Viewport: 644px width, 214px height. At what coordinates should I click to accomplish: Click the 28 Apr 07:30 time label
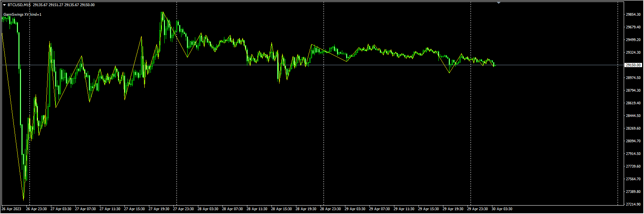coord(232,209)
